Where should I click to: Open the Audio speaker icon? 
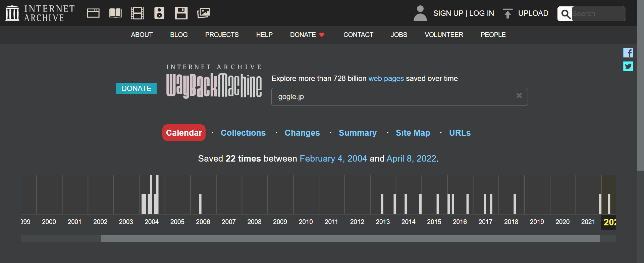pyautogui.click(x=159, y=13)
